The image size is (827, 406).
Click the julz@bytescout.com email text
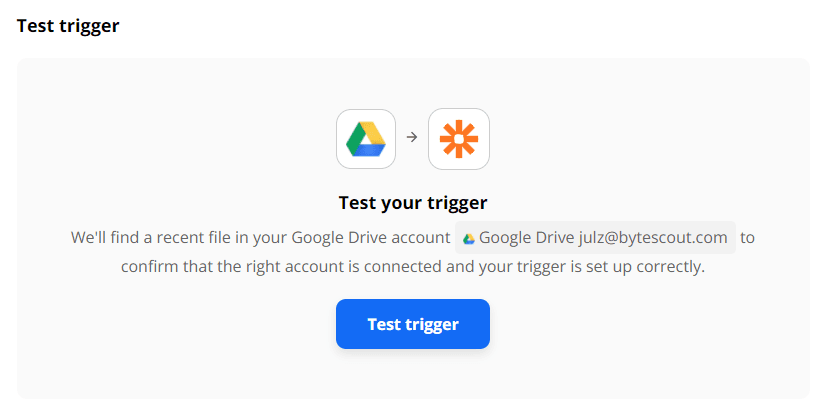tap(653, 238)
